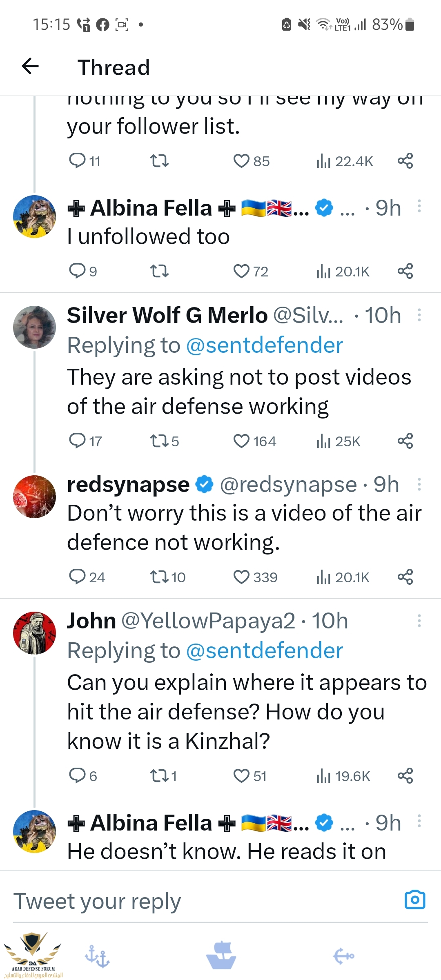Viewport: 441px width, 980px height.
Task: Reply to Silver Wolf G Merlo's tweet
Action: tap(77, 441)
